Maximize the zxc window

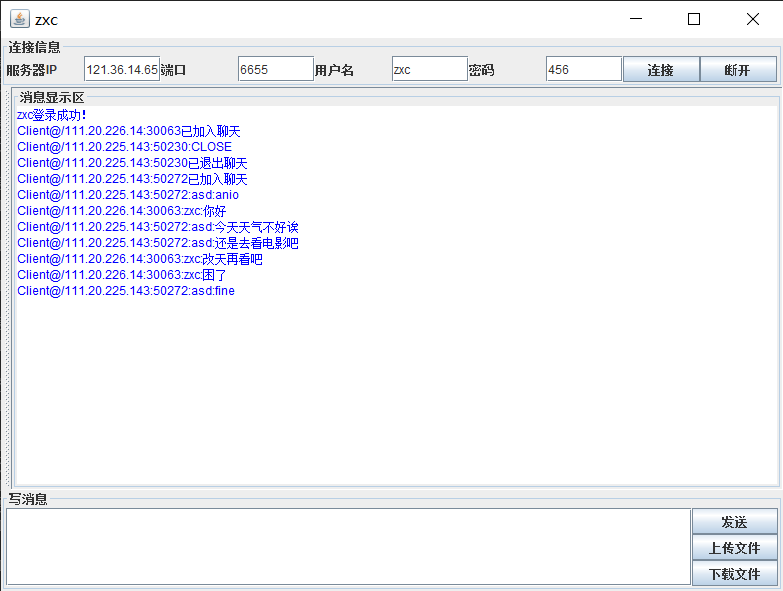click(x=694, y=19)
